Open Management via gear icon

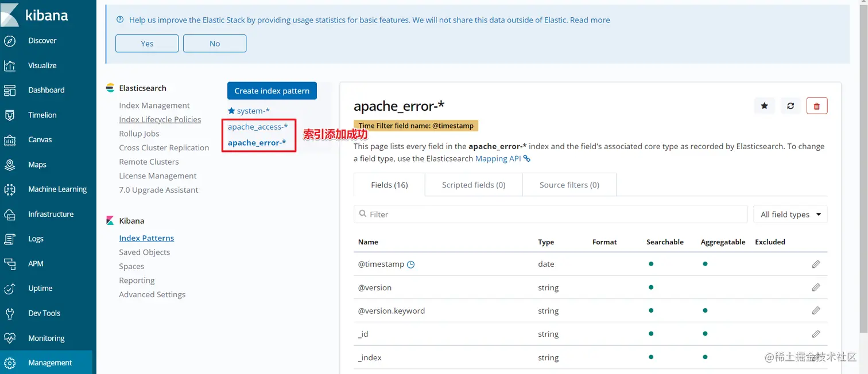click(10, 363)
